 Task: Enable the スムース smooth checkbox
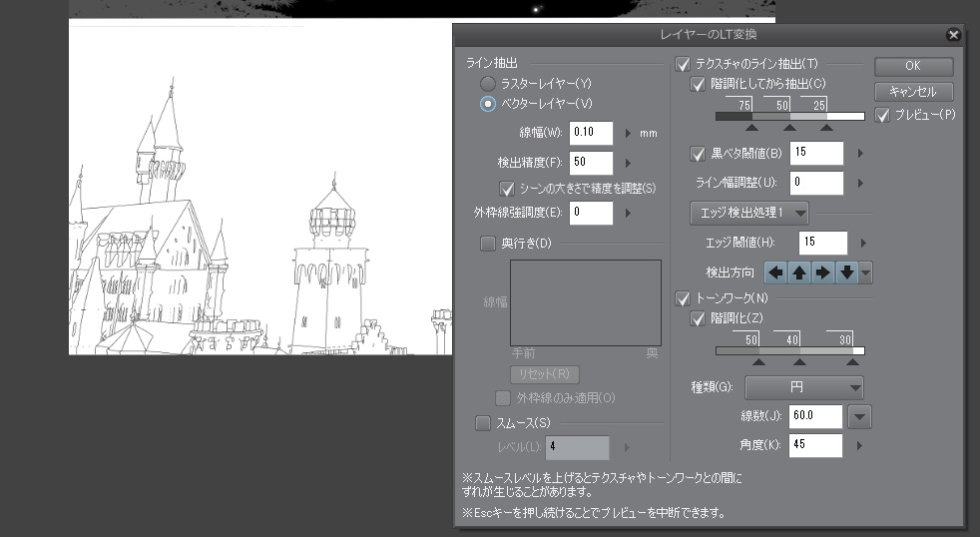484,422
